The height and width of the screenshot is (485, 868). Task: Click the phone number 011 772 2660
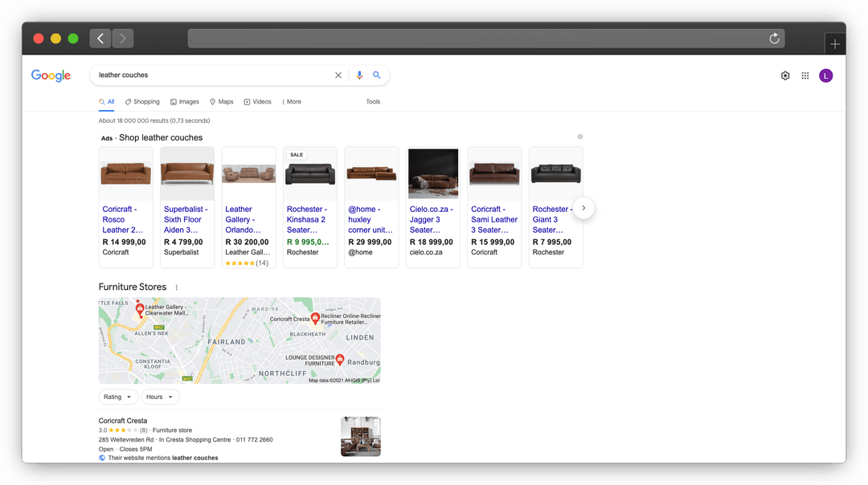click(x=254, y=440)
